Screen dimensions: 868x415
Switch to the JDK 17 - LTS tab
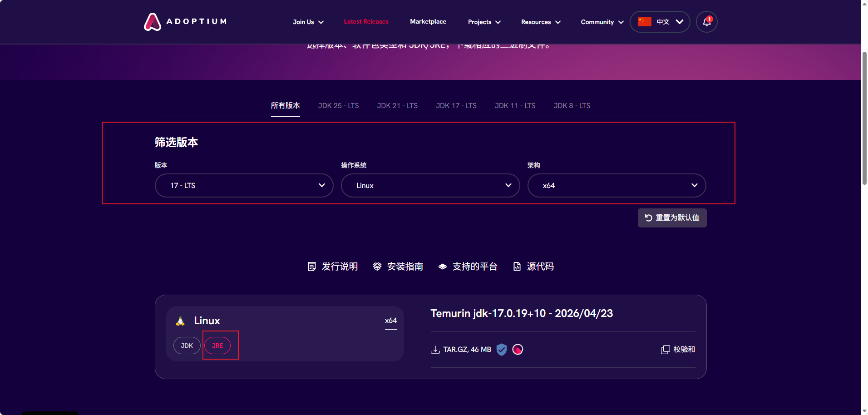point(456,106)
